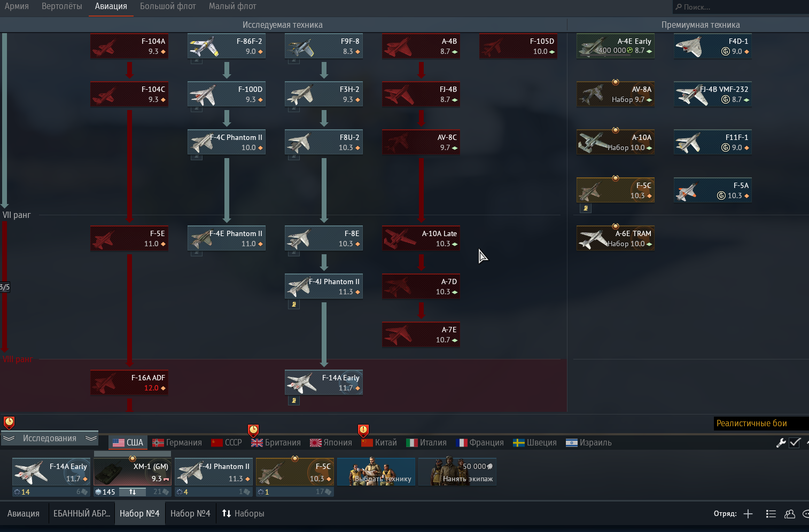The width and height of the screenshot is (809, 532).
Task: Switch to the Армия tab
Action: (17, 6)
